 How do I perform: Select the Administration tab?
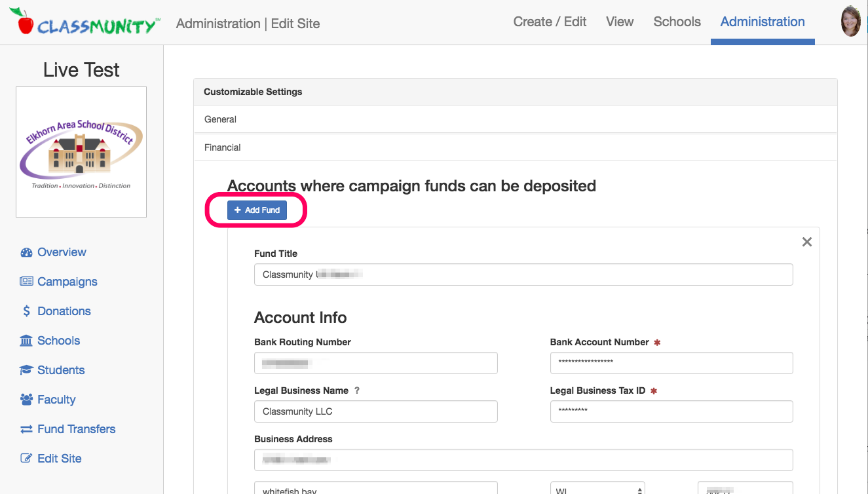coord(762,22)
